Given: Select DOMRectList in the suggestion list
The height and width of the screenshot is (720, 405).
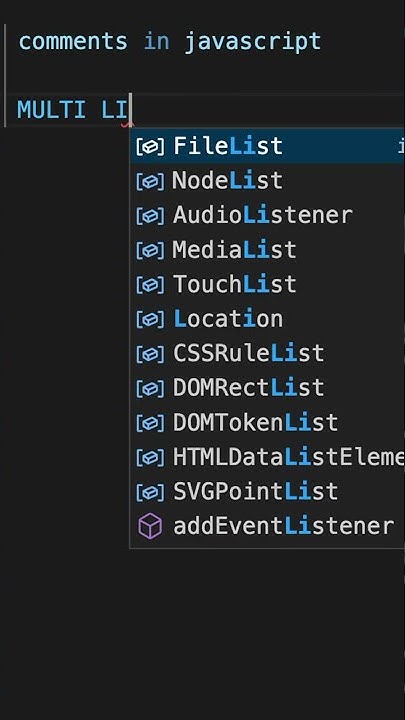Looking at the screenshot, I should click(x=268, y=388).
